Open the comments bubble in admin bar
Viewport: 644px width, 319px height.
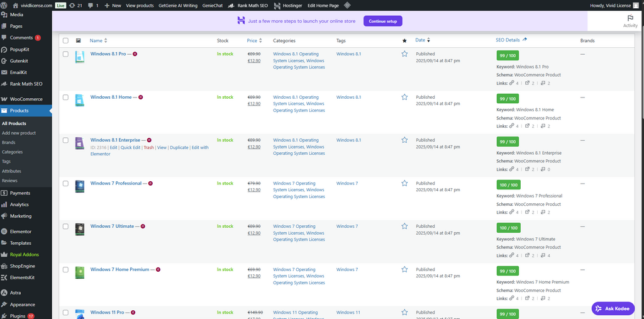point(93,6)
